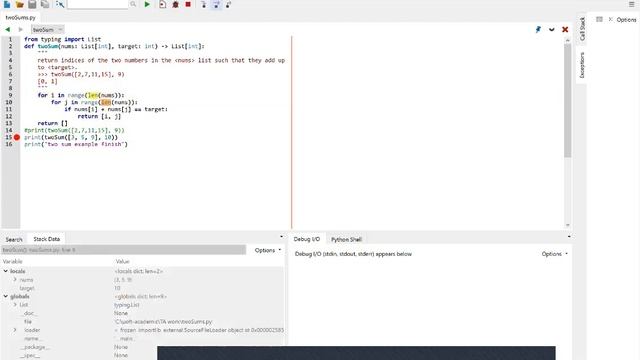Open the Call Stack vertical tab
640x360 pixels.
pyautogui.click(x=582, y=29)
